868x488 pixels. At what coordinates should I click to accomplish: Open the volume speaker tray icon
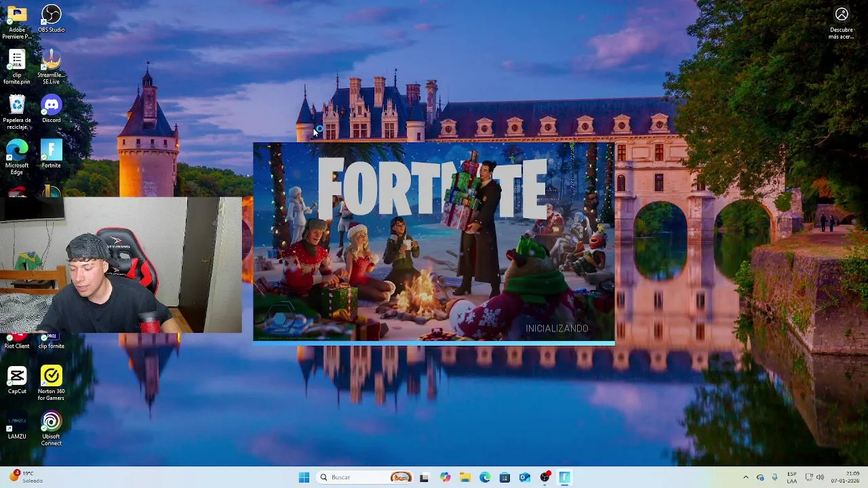820,477
